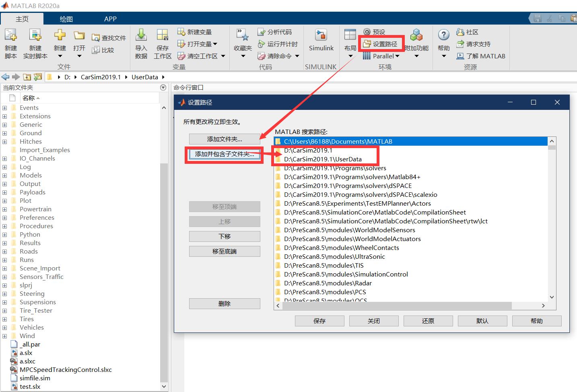This screenshot has width=577, height=392.
Task: Select file simfile.sim in Current Folder
Action: click(35, 378)
